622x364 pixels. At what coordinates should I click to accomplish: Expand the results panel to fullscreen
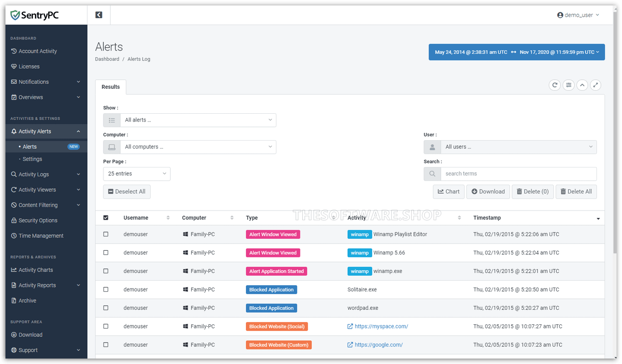596,85
